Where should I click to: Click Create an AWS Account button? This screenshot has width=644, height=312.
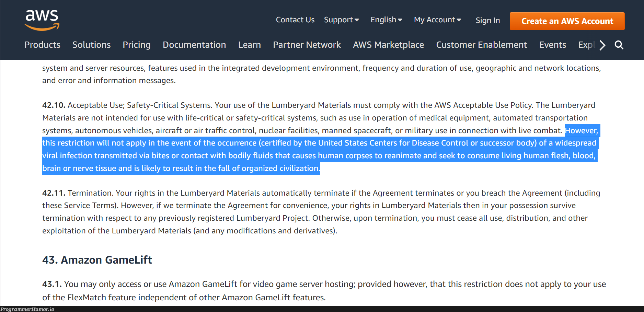coord(567,21)
